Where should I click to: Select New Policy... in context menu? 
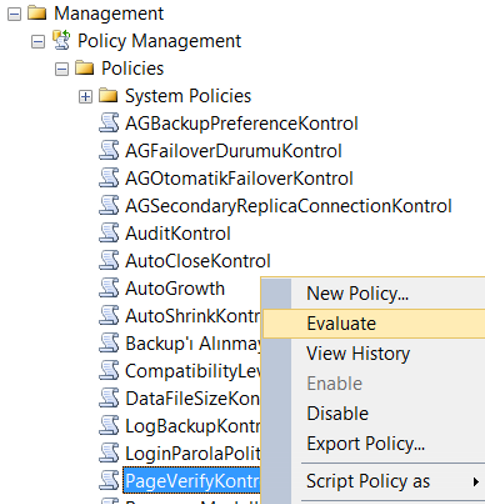point(357,294)
